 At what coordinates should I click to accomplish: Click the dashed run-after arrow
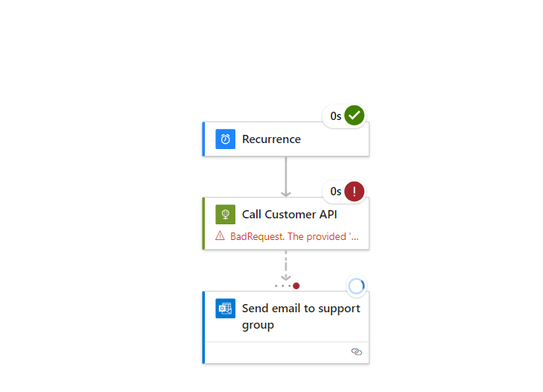pos(286,265)
